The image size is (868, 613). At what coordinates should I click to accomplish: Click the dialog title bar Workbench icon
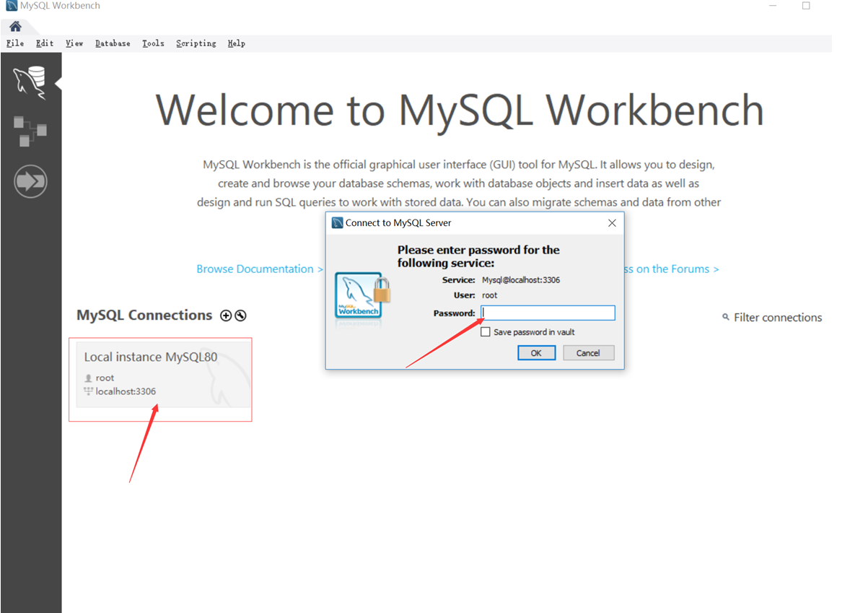click(337, 223)
